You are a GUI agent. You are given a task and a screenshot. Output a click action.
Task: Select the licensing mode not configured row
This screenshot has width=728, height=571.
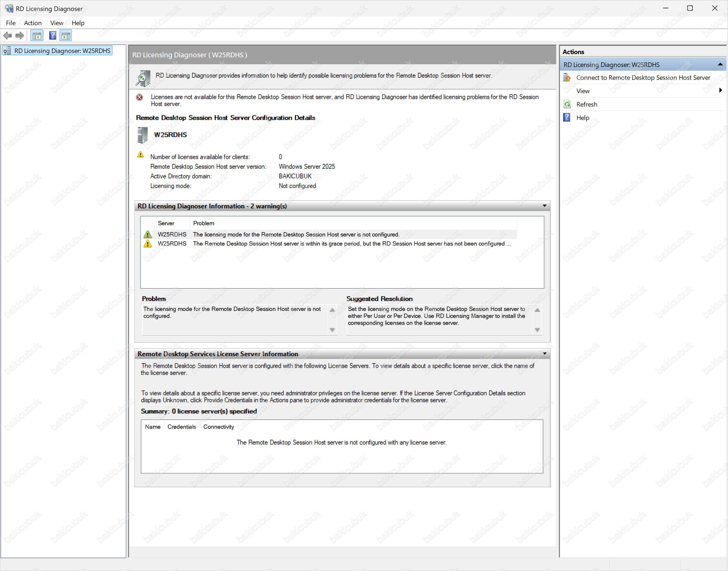coord(296,235)
